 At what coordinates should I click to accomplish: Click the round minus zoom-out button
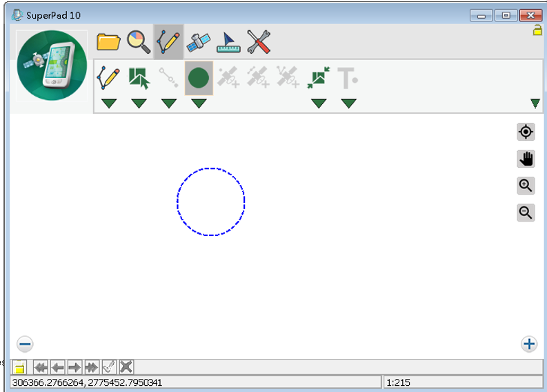click(25, 344)
